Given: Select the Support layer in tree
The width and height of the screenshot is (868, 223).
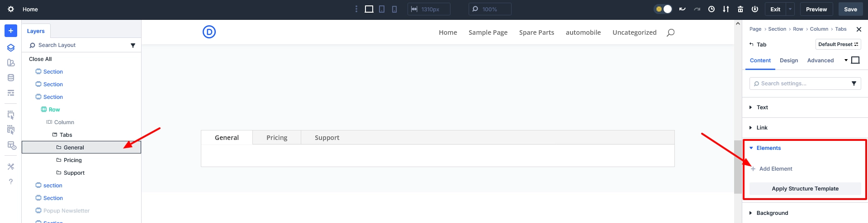Looking at the screenshot, I should pos(74,173).
